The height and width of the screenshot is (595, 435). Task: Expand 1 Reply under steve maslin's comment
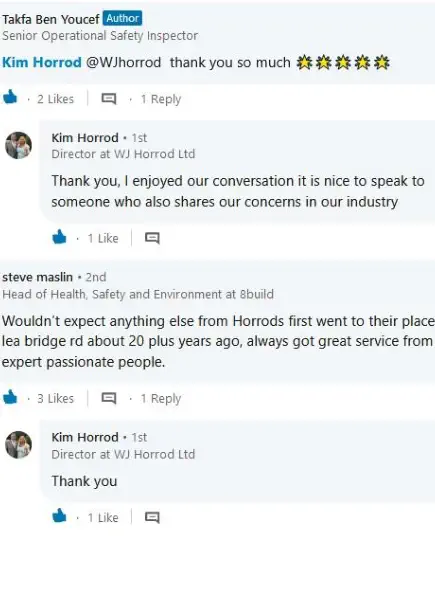pos(161,398)
